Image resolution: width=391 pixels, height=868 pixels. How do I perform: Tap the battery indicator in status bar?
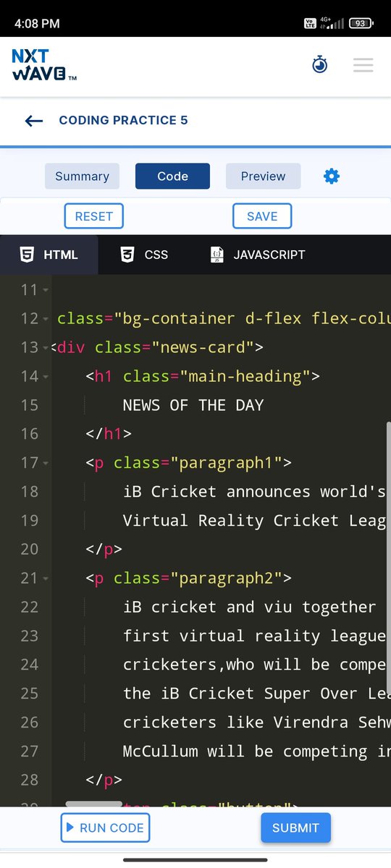click(360, 23)
